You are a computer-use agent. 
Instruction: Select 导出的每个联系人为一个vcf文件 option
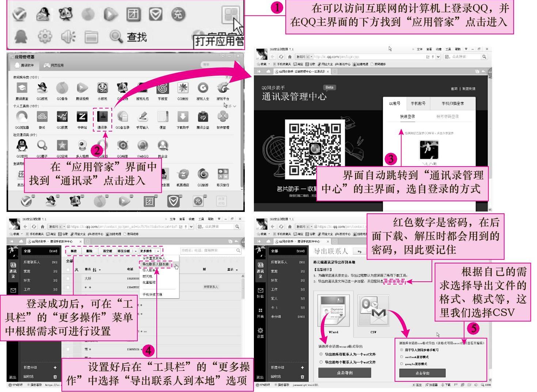(x=321, y=362)
